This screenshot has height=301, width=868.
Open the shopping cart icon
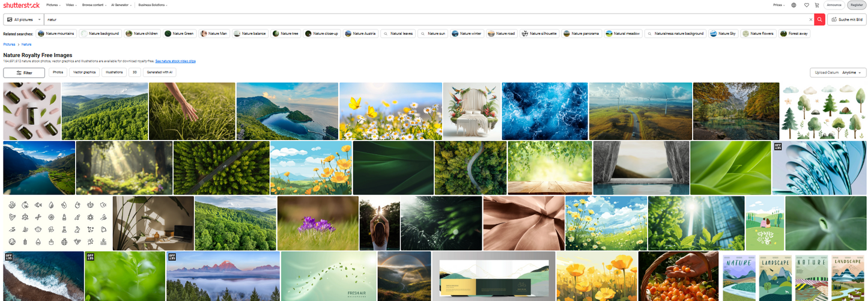tap(816, 5)
